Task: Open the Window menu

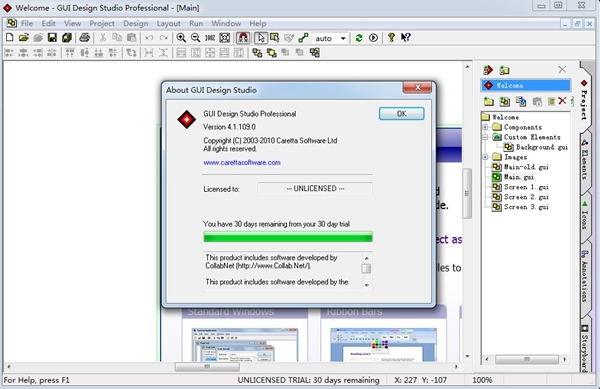Action: pos(226,23)
